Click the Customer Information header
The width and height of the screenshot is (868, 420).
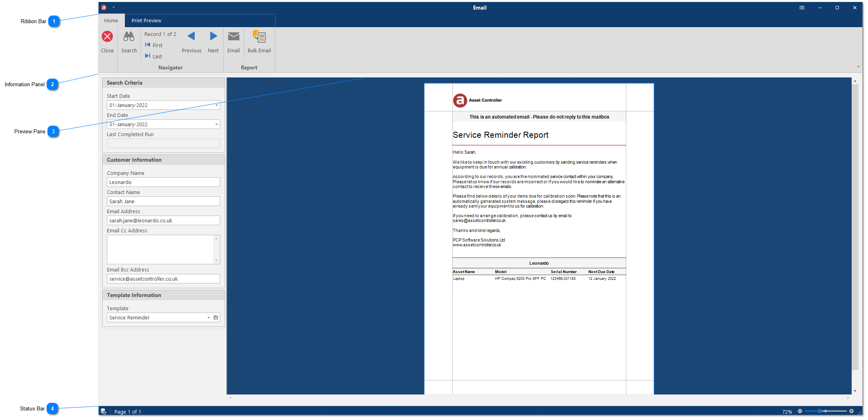(164, 160)
